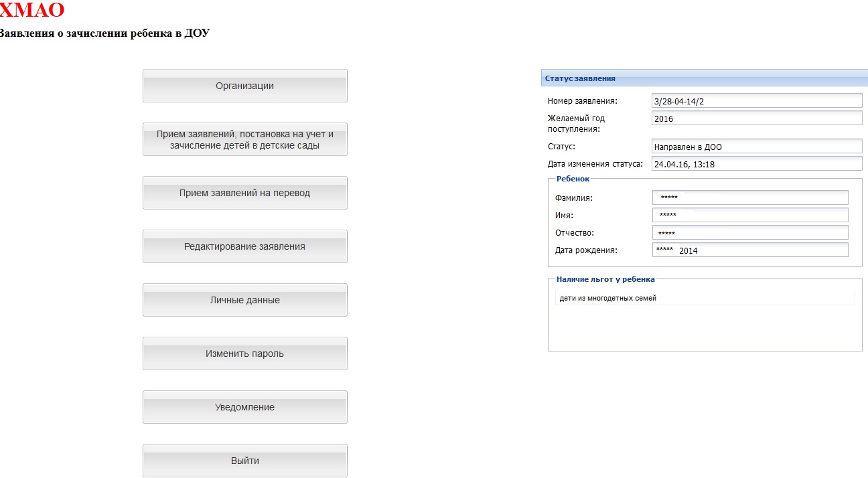Open the Уведомление section
The image size is (868, 478).
coord(244,407)
